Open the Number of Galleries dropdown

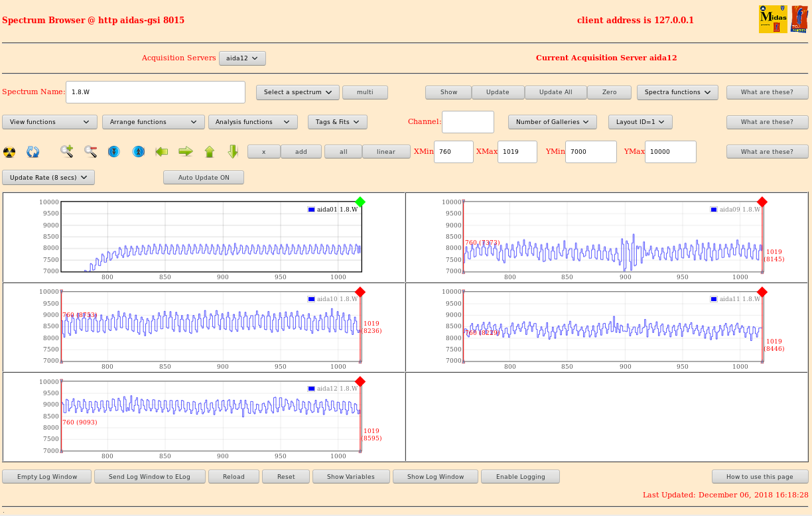pos(552,122)
